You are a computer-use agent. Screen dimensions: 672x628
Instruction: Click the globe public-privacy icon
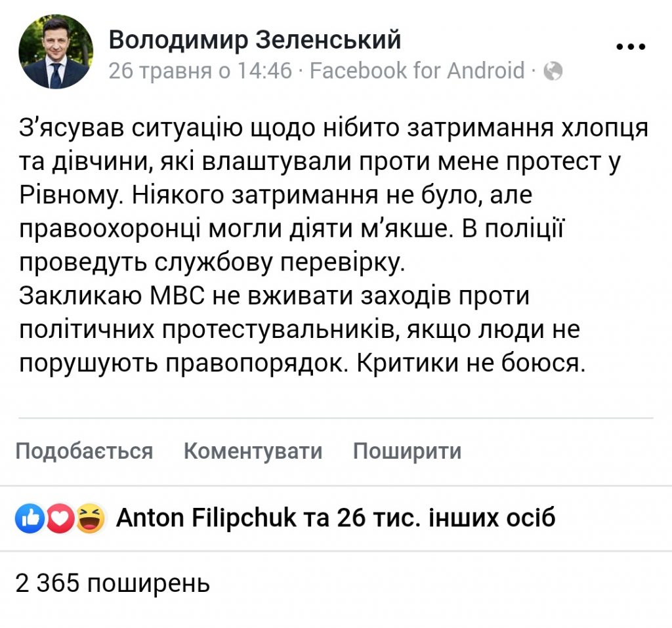tap(553, 71)
